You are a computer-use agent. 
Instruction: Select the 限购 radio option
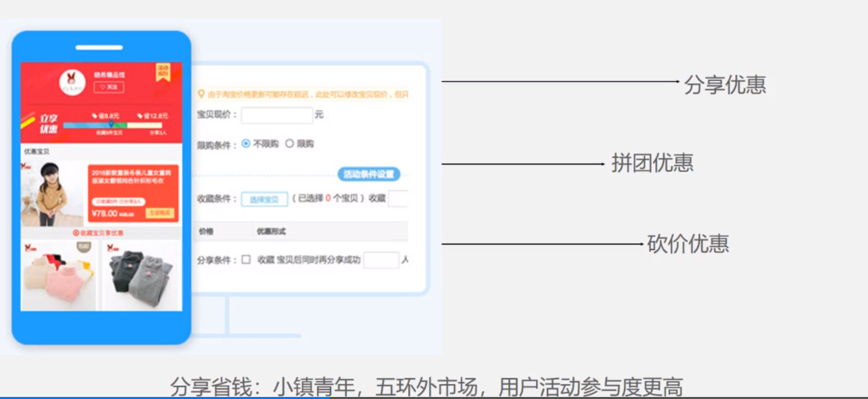coord(290,144)
